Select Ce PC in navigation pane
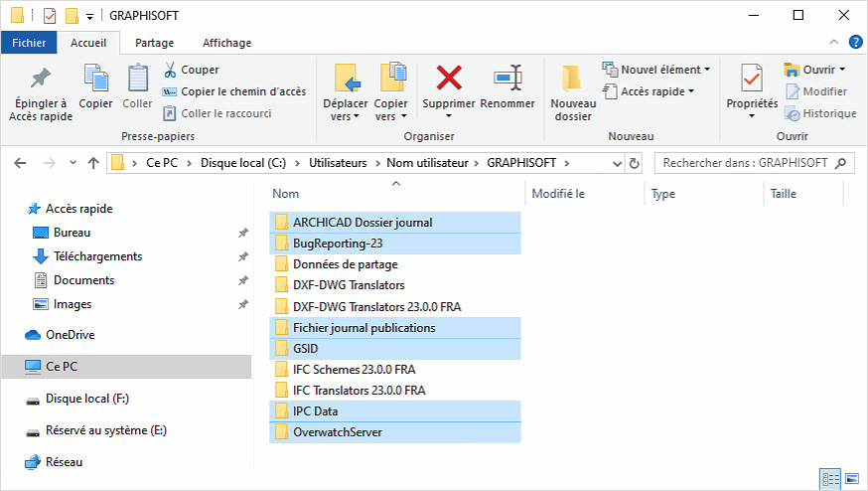Image resolution: width=868 pixels, height=491 pixels. coord(126,367)
